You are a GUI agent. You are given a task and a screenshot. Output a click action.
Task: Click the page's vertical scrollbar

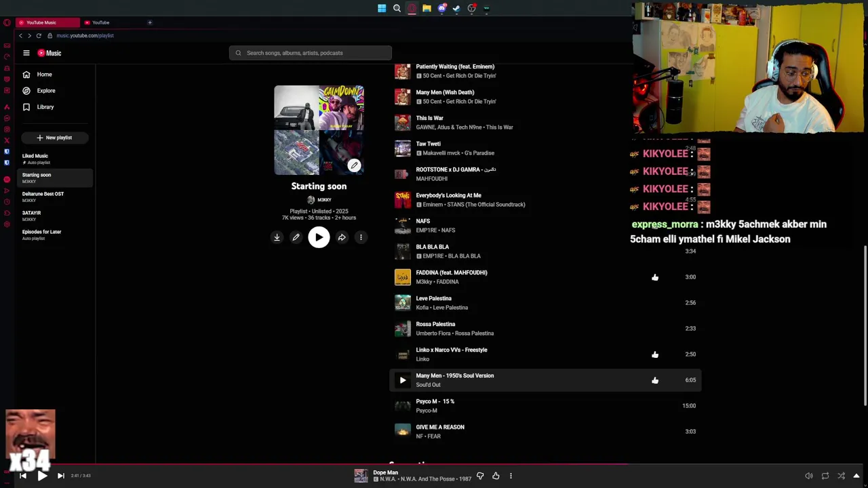tap(865, 325)
